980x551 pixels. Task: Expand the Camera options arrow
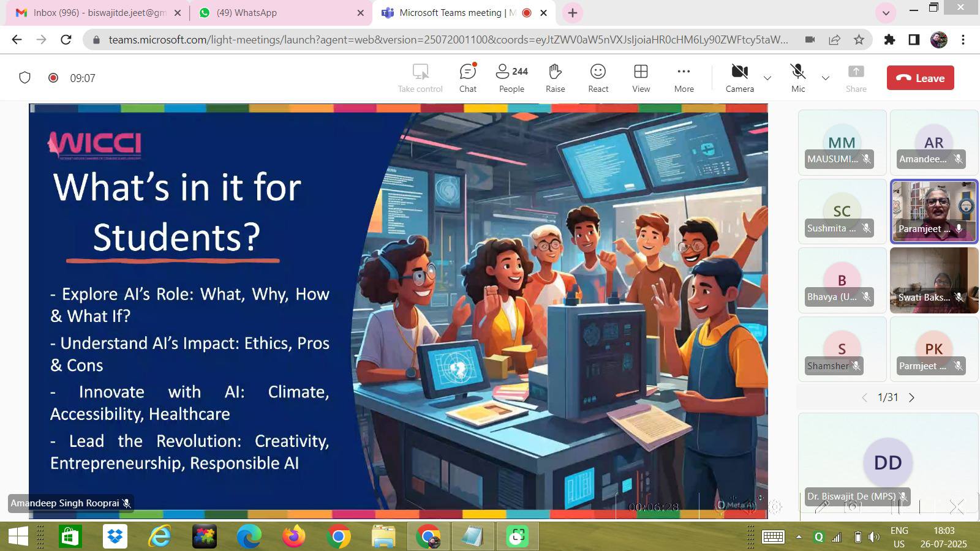click(767, 78)
